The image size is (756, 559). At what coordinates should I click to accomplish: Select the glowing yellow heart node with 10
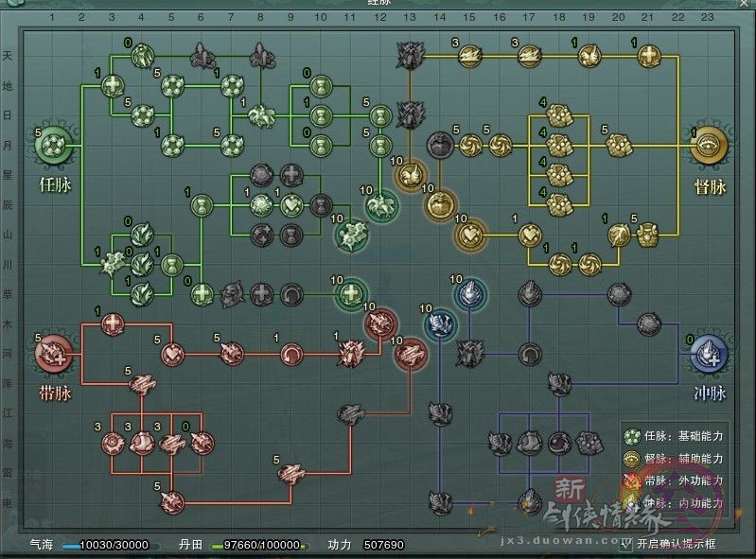(x=470, y=233)
